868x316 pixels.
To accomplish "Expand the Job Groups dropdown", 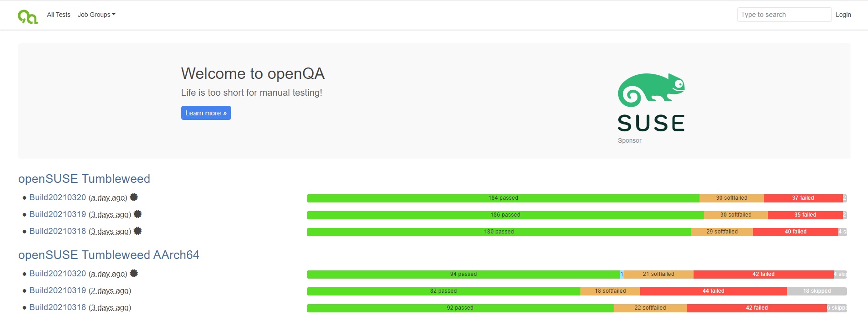I will click(x=96, y=15).
